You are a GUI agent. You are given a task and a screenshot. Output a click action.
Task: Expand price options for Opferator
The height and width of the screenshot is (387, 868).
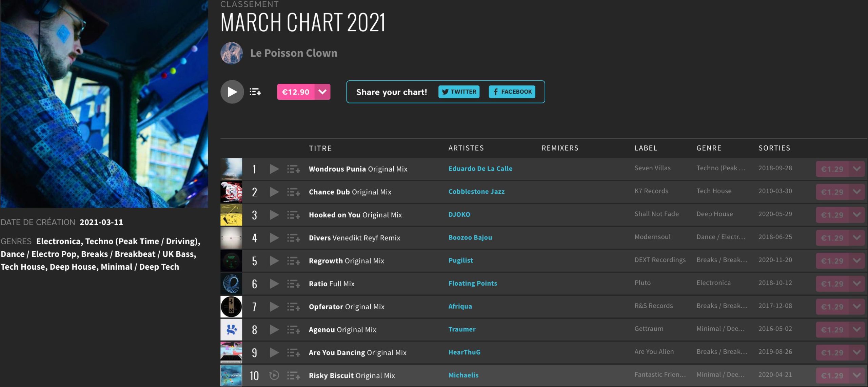tap(857, 307)
